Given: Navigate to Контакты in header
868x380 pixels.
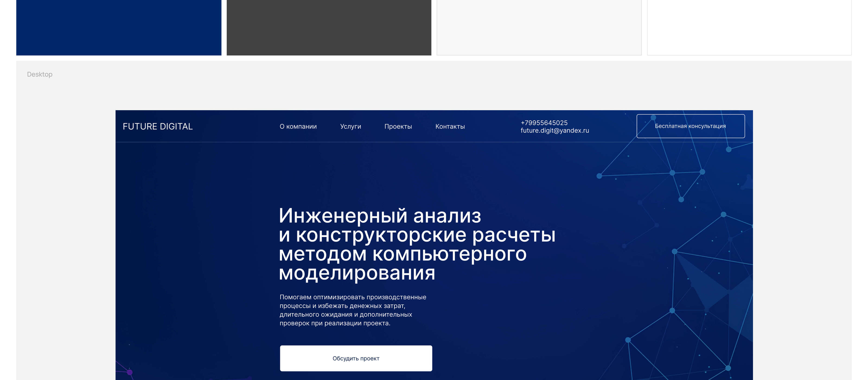Looking at the screenshot, I should coord(450,126).
